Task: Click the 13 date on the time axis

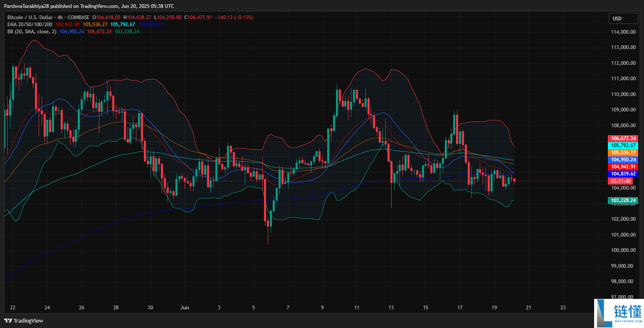Action: [x=391, y=308]
